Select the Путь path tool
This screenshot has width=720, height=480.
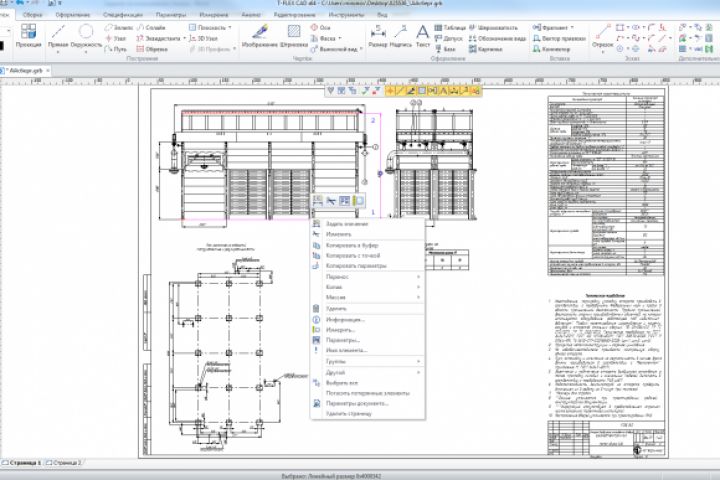pyautogui.click(x=116, y=49)
